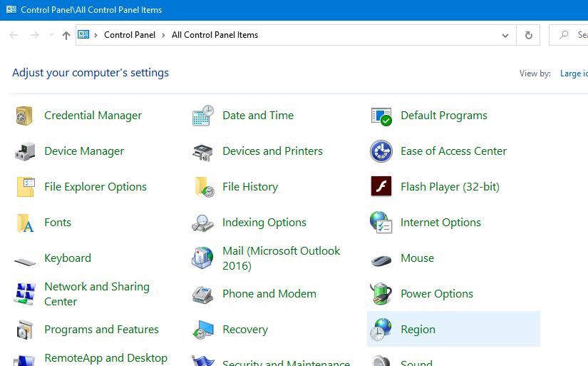The image size is (588, 366).
Task: Click the Date and Time calendar icon
Action: (203, 116)
